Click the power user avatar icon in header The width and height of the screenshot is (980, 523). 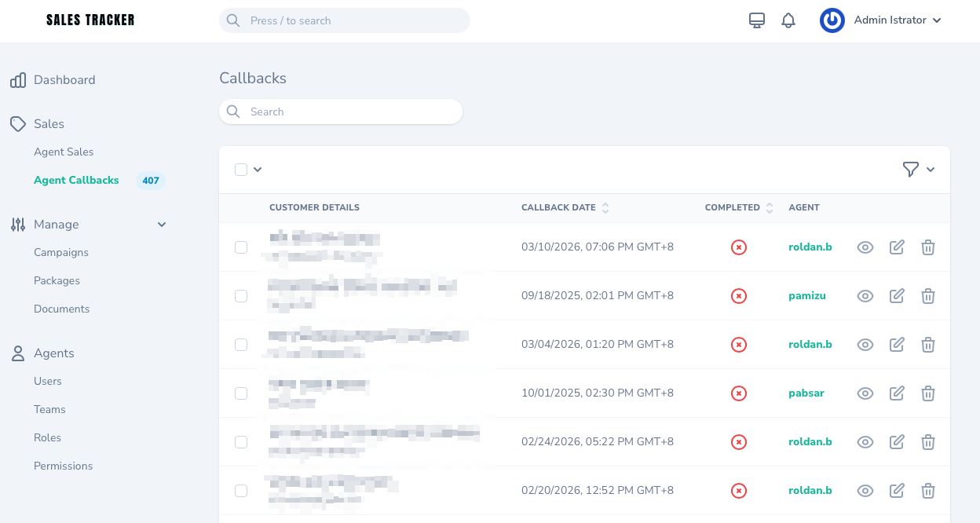click(x=832, y=20)
